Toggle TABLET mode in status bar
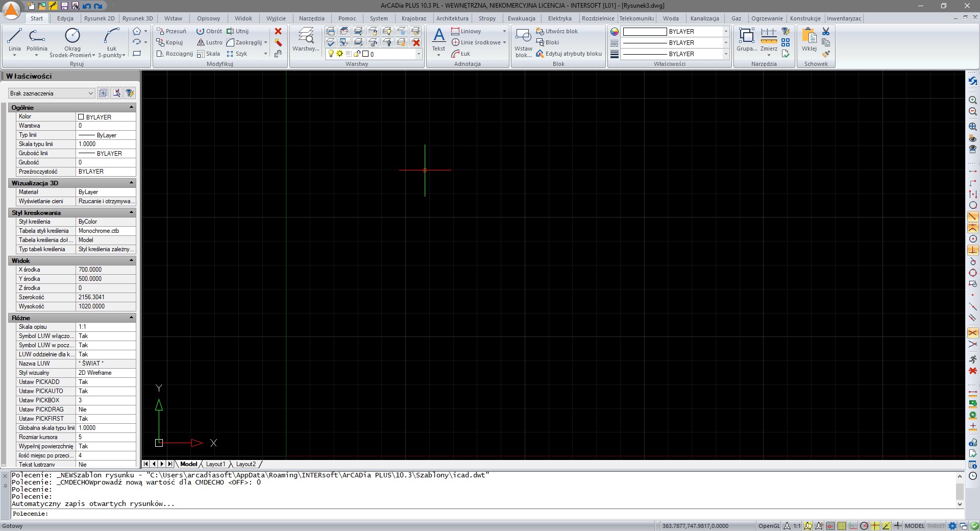This screenshot has height=531, width=980. (936, 526)
